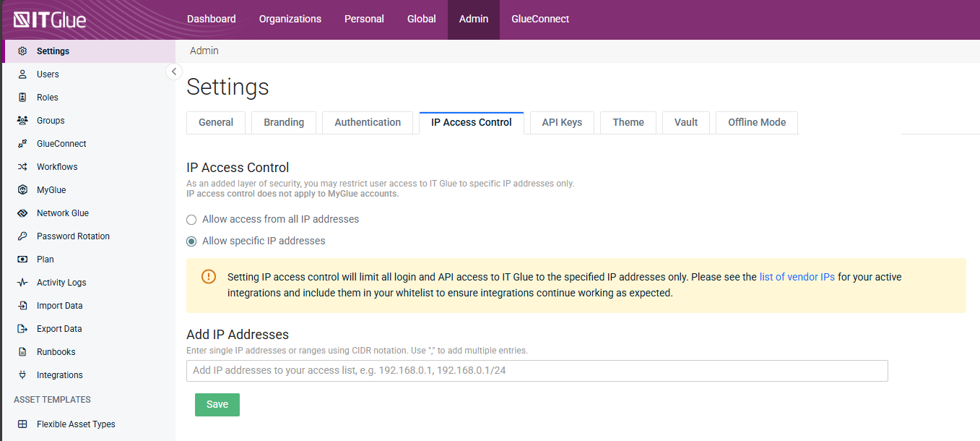
Task: Click the Add IP Addresses input field
Action: pos(537,370)
